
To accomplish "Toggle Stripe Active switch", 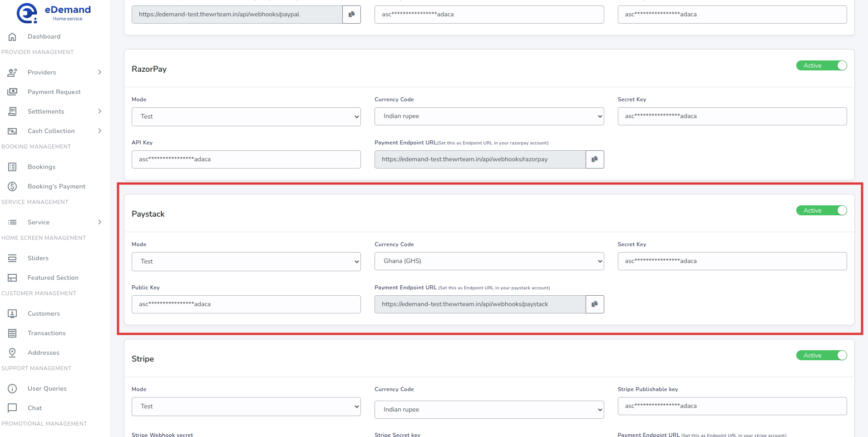I will pyautogui.click(x=821, y=355).
